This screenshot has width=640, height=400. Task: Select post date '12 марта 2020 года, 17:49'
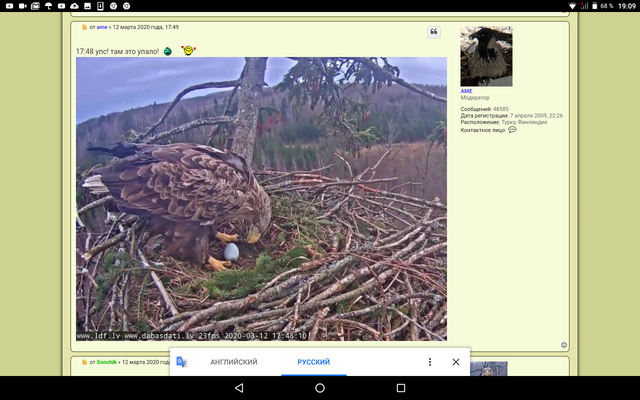pyautogui.click(x=146, y=27)
